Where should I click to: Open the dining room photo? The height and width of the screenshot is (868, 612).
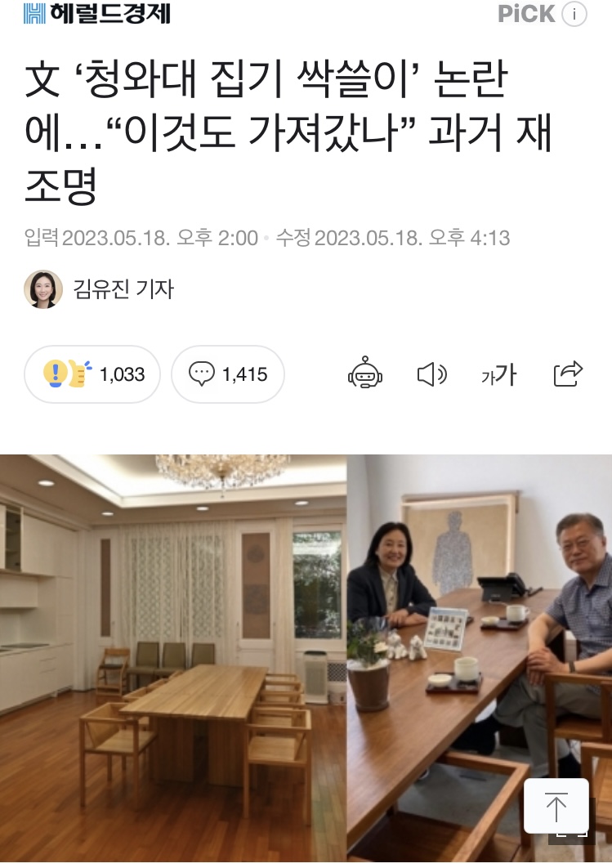coord(173,658)
